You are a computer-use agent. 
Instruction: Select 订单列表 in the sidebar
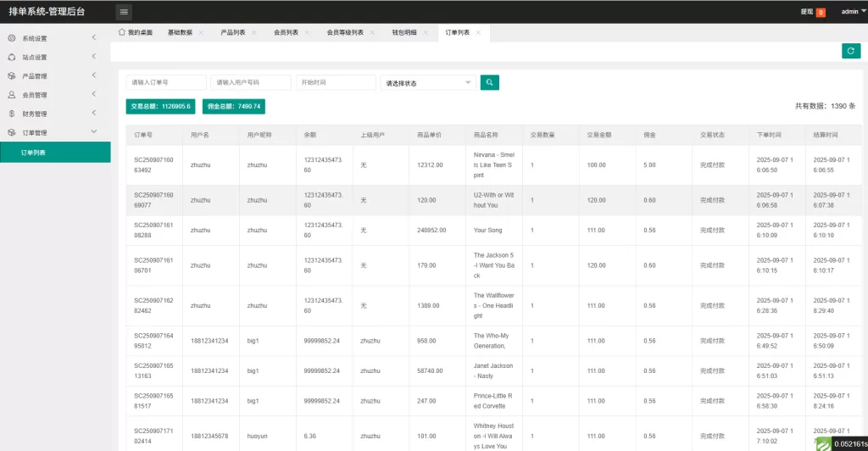point(34,153)
